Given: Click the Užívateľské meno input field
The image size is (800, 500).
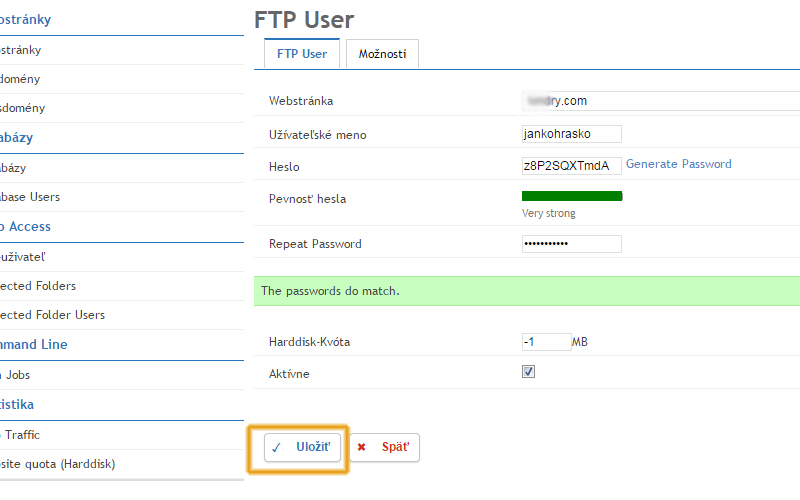Looking at the screenshot, I should [571, 134].
